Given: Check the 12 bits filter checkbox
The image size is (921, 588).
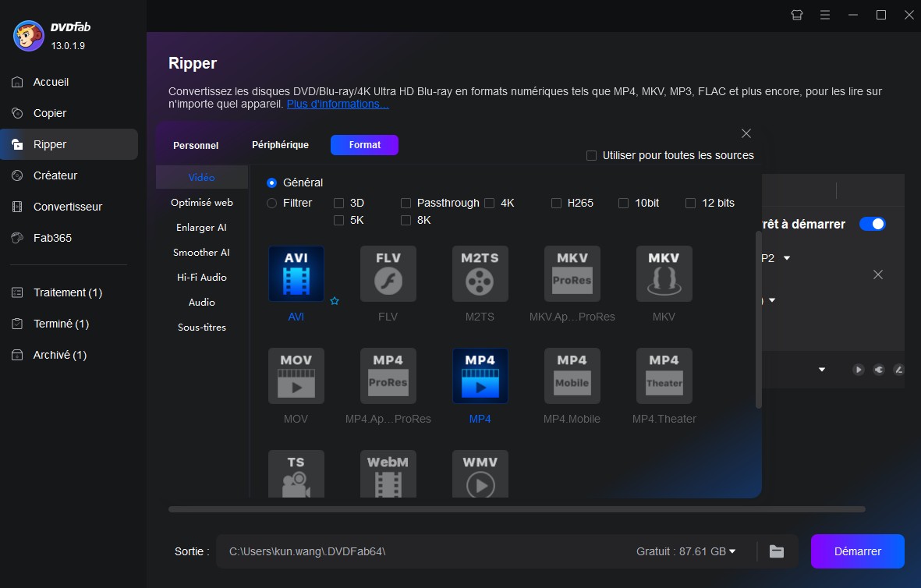Looking at the screenshot, I should click(691, 204).
